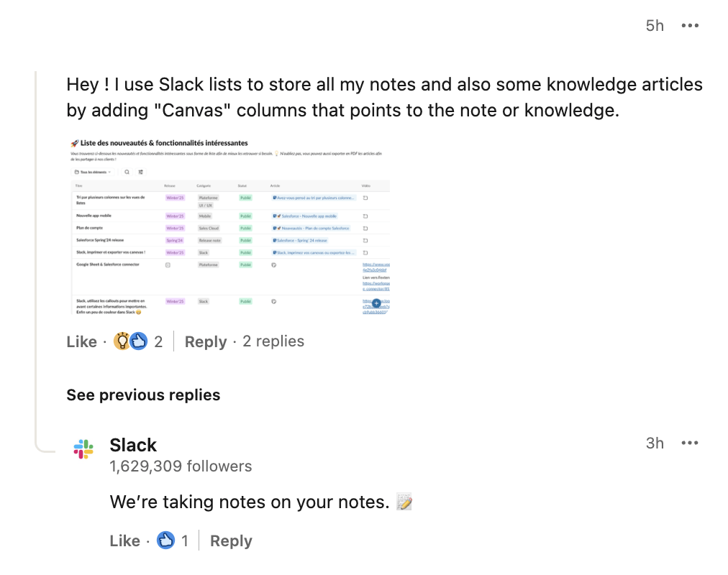Open the options menu on the 5h comment
The height and width of the screenshot is (575, 728).
(689, 26)
